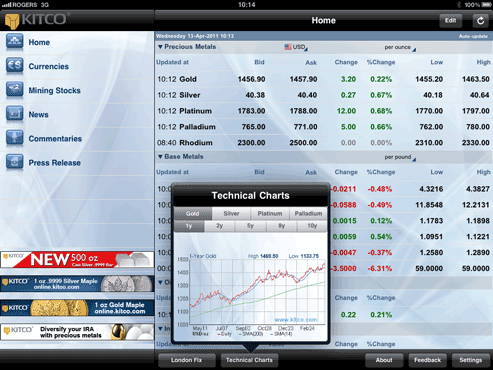
Task: Select the 2y chart range
Action: pyautogui.click(x=219, y=226)
